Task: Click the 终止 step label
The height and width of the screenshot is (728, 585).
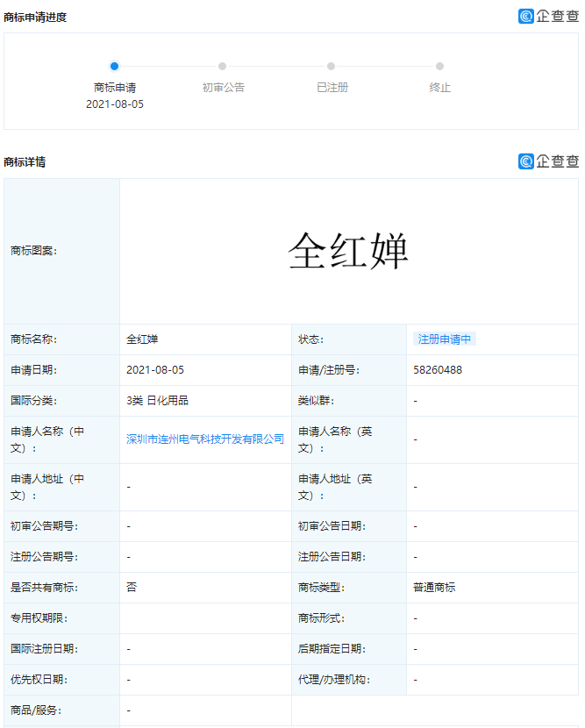Action: 440,88
